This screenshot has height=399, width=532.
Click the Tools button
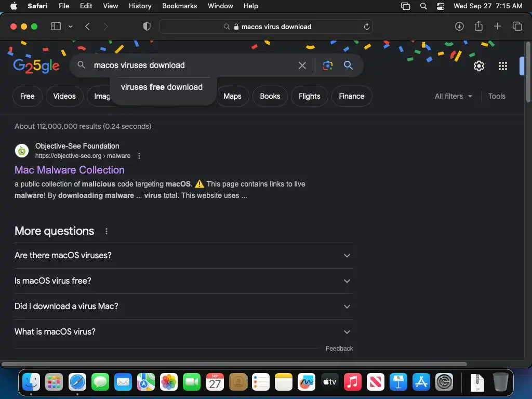497,96
